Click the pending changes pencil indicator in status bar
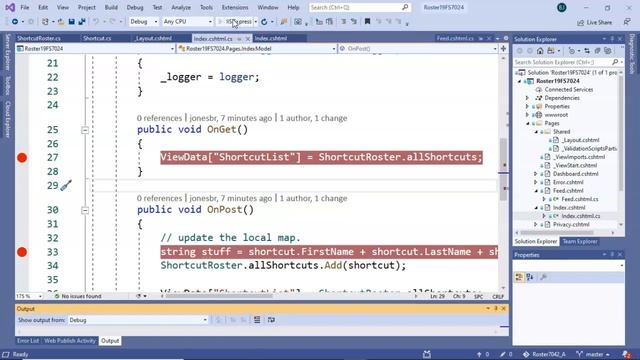Viewport: 640px width, 360px height. [506, 354]
